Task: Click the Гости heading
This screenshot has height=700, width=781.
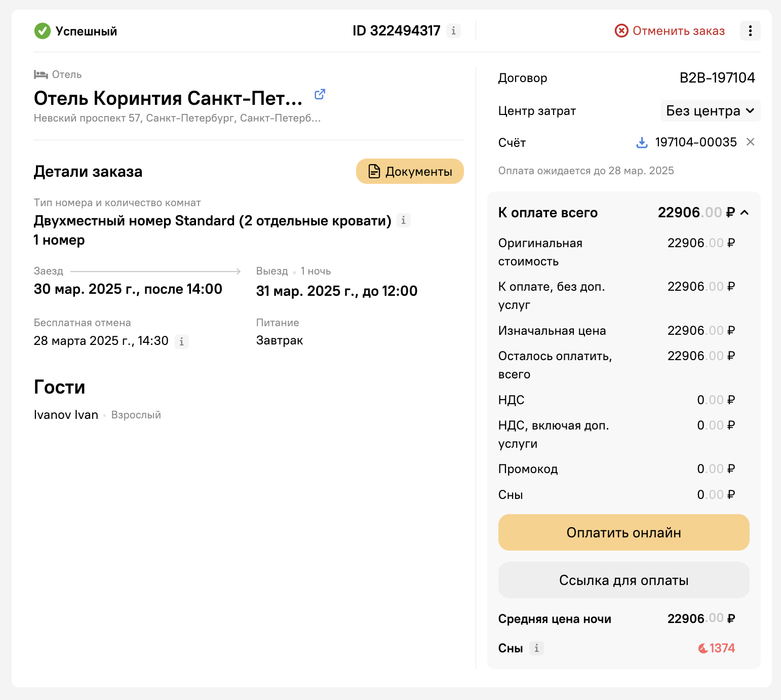Action: pyautogui.click(x=59, y=387)
